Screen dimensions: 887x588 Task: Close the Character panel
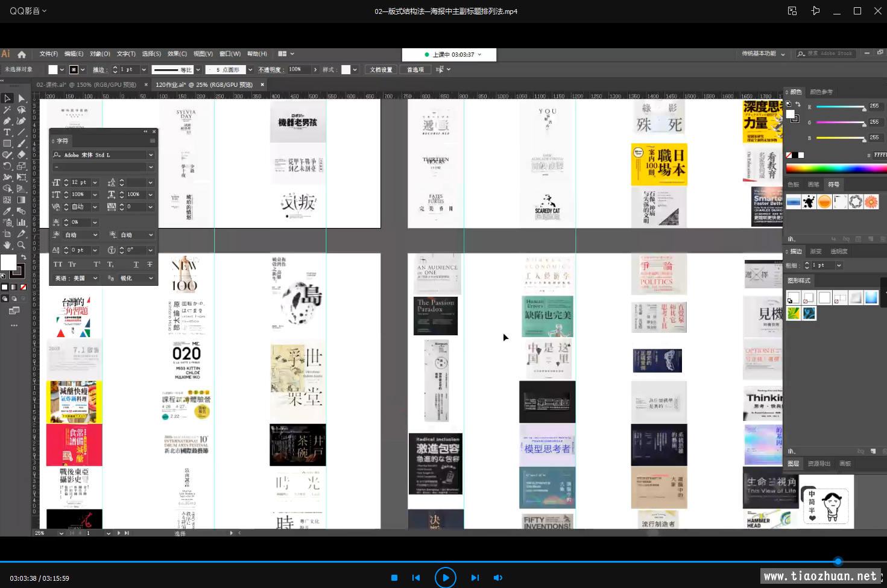[x=154, y=131]
